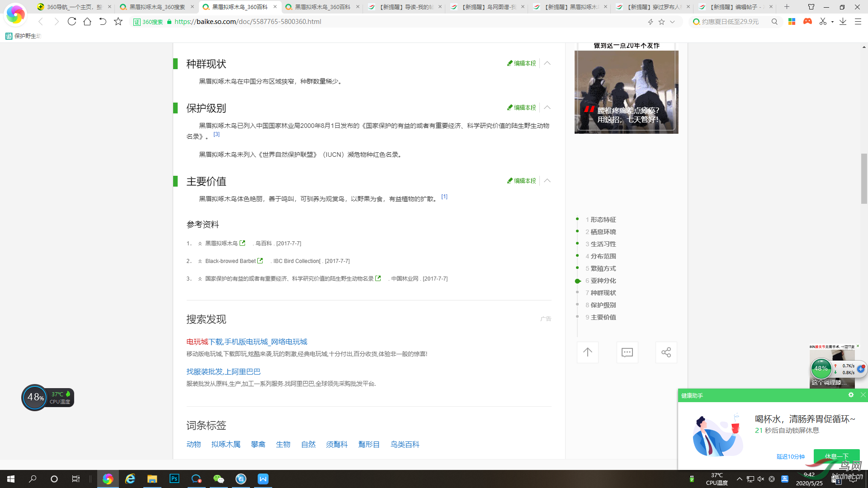Image resolution: width=868 pixels, height=488 pixels.
Task: Open the downloads icon in browser toolbar
Action: tap(843, 21)
